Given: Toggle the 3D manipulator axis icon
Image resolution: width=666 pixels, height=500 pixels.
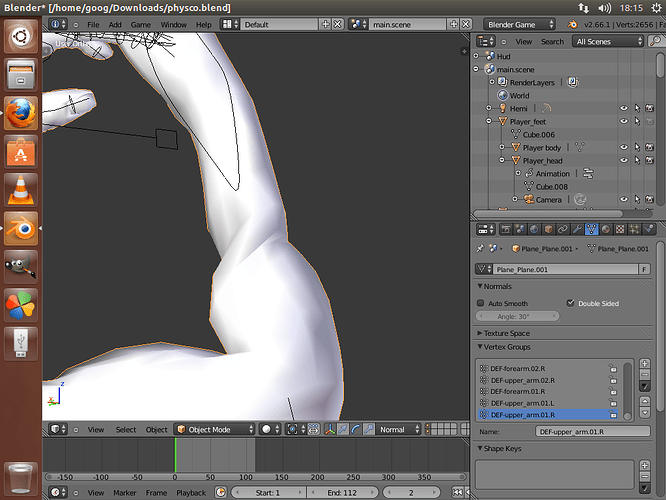Looking at the screenshot, I should pyautogui.click(x=330, y=429).
